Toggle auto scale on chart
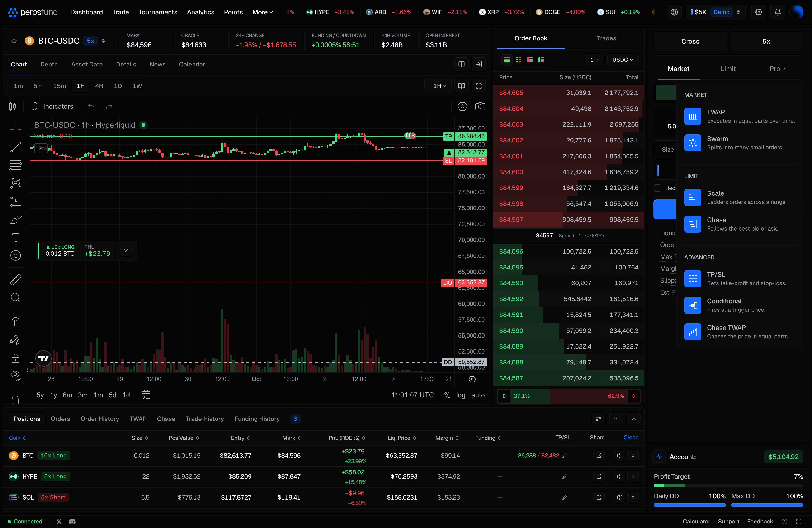Viewport: 812px width, 528px height. (478, 395)
